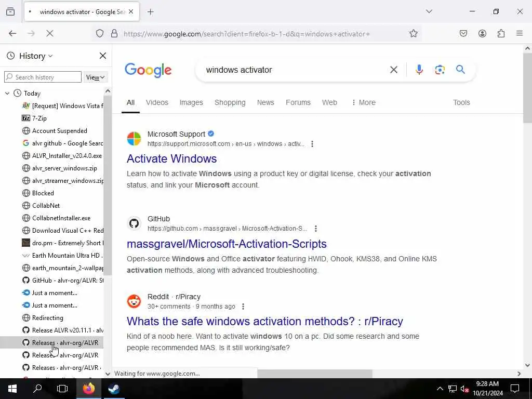Open ALVR_Installer_v20.4.0.exe history entry
This screenshot has width=532, height=399.
(x=62, y=156)
